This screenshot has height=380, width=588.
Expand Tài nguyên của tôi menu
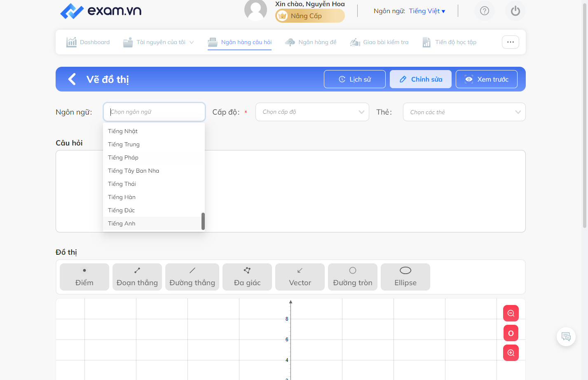(x=159, y=42)
